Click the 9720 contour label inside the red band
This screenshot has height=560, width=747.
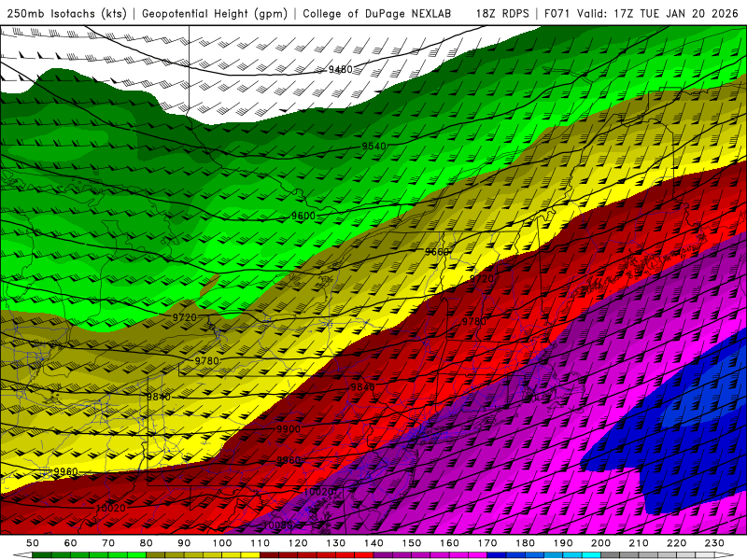tap(482, 278)
